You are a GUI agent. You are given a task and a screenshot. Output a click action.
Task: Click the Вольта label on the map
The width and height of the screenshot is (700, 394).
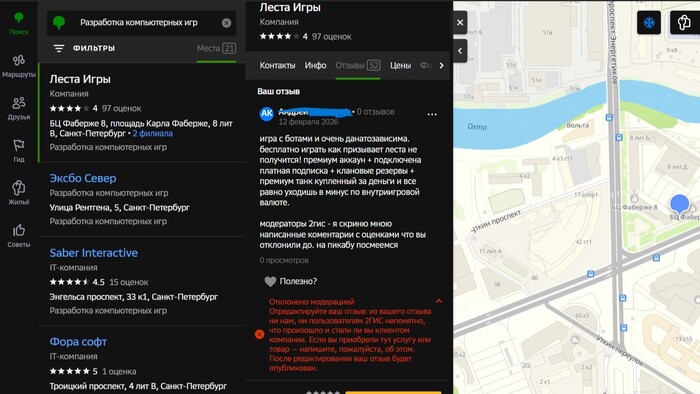[577, 125]
